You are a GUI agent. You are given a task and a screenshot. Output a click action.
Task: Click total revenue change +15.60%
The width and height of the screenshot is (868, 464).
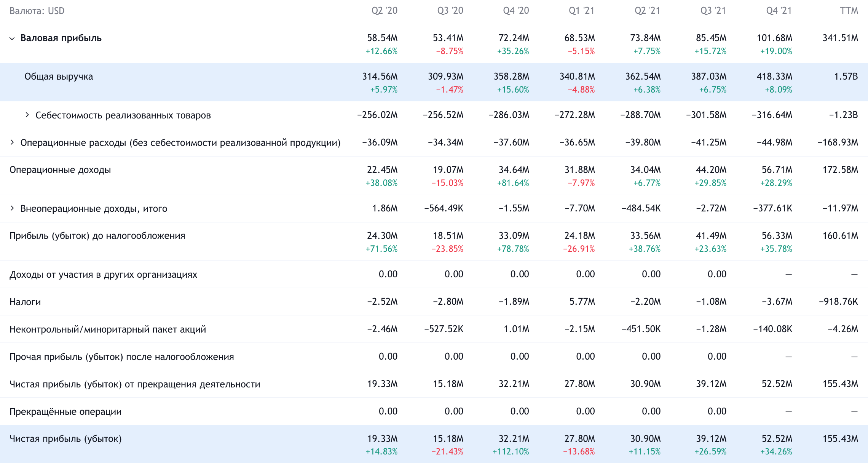513,90
